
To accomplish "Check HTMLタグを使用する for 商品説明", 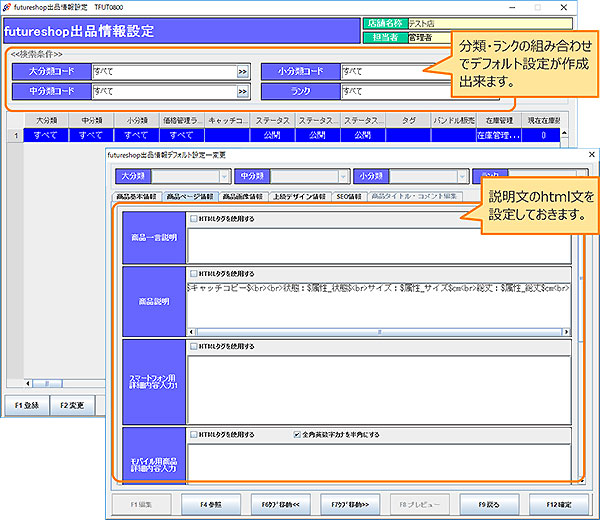I will [x=193, y=272].
